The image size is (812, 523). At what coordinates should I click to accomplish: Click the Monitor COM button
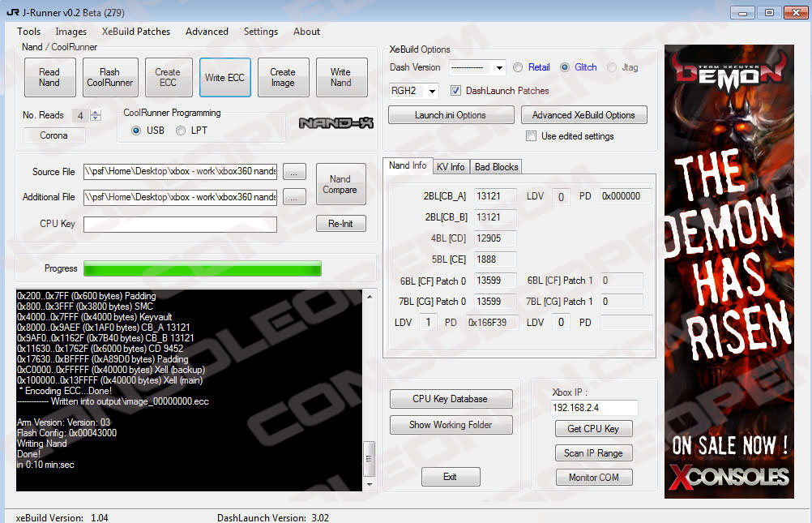pyautogui.click(x=593, y=478)
